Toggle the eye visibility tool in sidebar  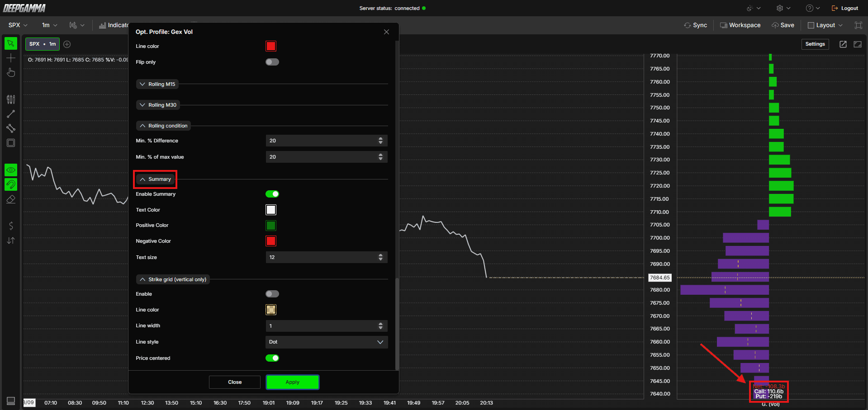point(11,170)
